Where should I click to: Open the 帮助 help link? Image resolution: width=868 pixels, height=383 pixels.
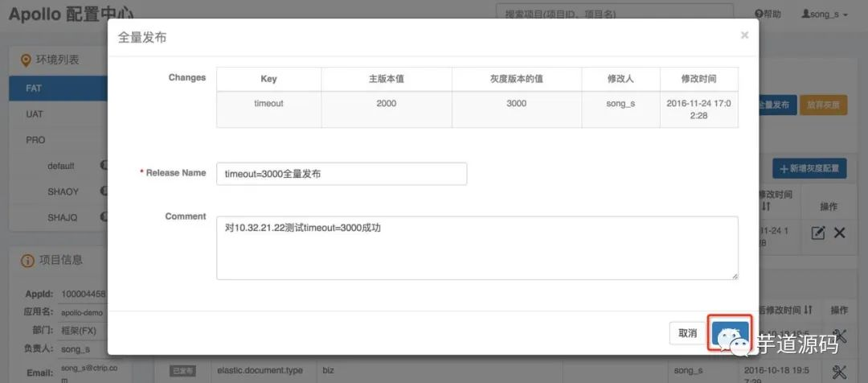[768, 14]
